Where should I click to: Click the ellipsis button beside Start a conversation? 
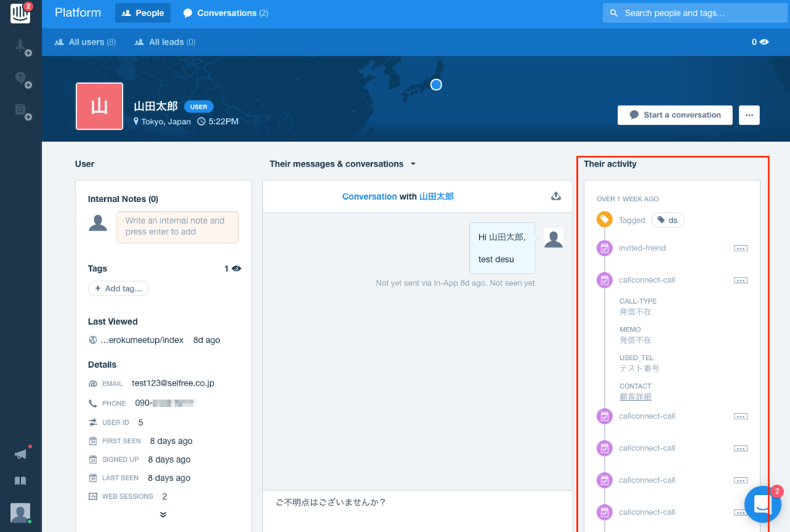click(x=748, y=114)
